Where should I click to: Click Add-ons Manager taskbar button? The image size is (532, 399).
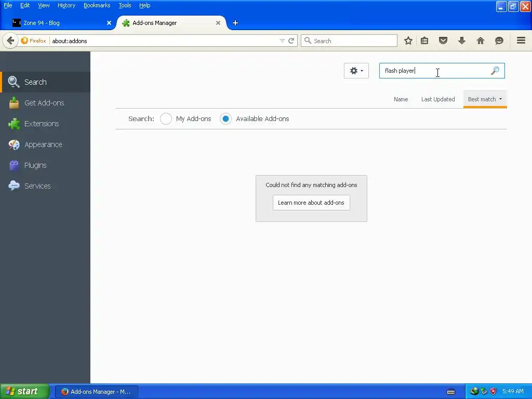tap(97, 392)
